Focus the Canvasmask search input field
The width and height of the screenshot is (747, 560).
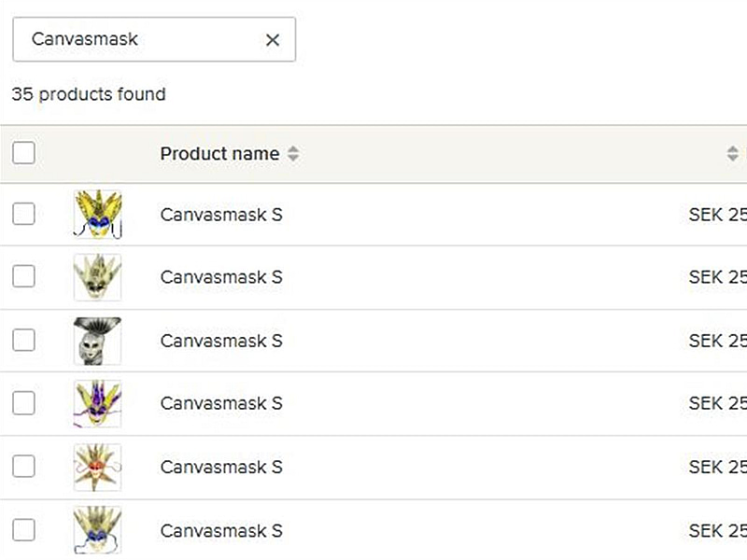pos(140,39)
